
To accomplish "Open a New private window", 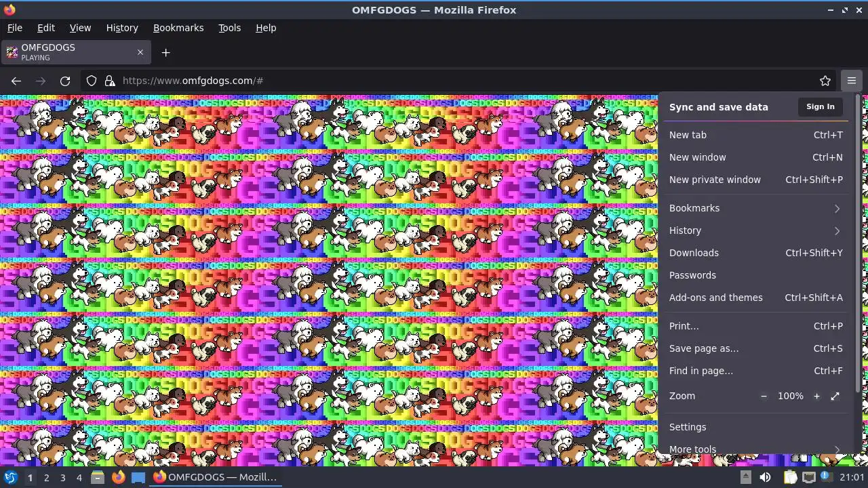I will tap(755, 180).
